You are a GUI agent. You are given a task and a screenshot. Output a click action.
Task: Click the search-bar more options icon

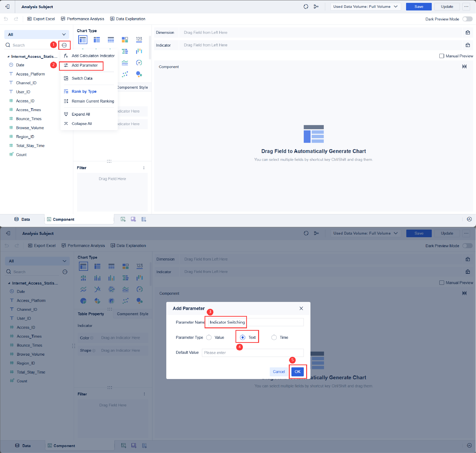(64, 45)
